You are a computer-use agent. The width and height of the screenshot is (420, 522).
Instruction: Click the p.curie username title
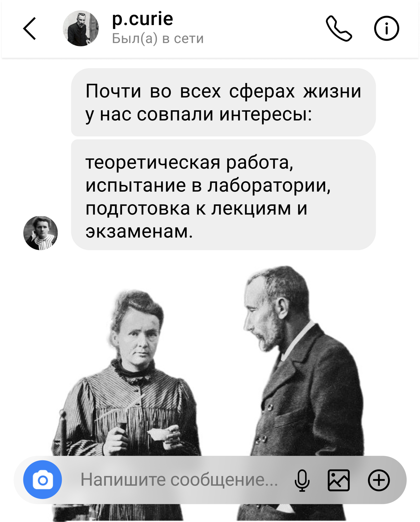(x=142, y=19)
